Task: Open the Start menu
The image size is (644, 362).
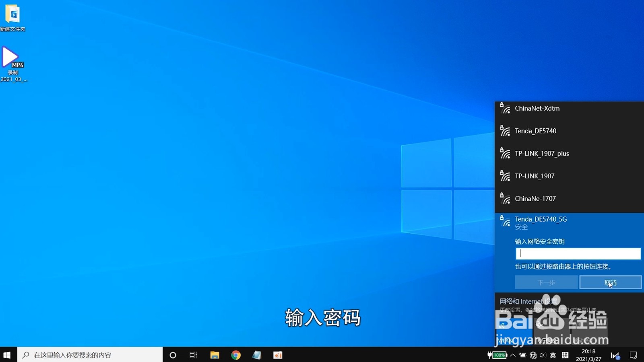Action: [6, 355]
